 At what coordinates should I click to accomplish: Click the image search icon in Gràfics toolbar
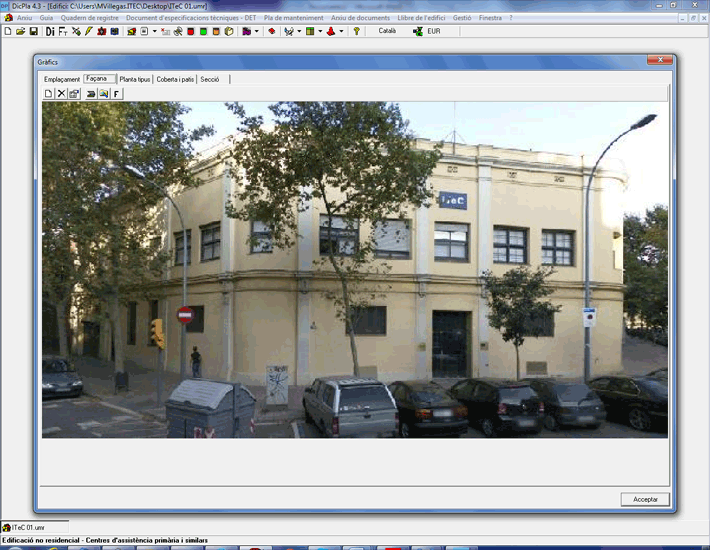tap(104, 94)
